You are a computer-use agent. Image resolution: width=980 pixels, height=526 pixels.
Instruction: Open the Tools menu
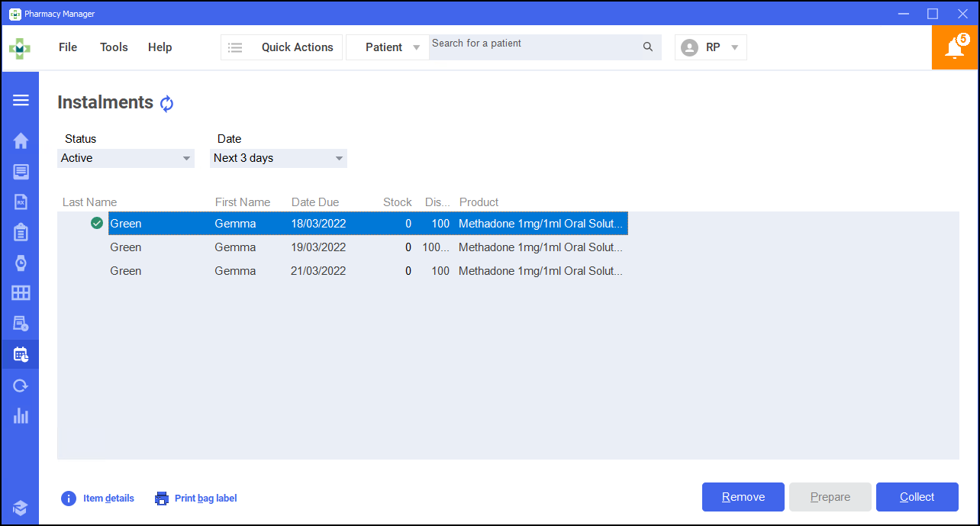114,47
